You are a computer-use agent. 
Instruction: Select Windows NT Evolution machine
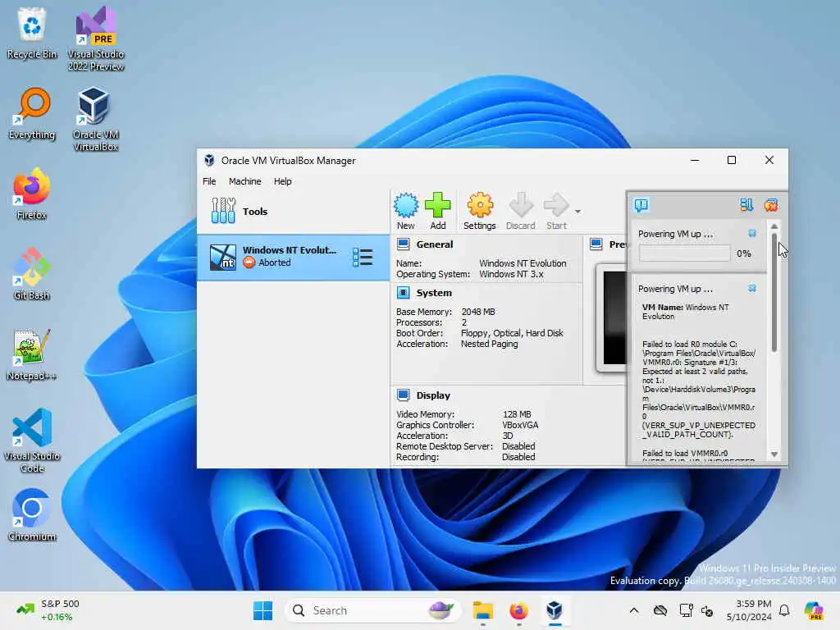click(293, 257)
